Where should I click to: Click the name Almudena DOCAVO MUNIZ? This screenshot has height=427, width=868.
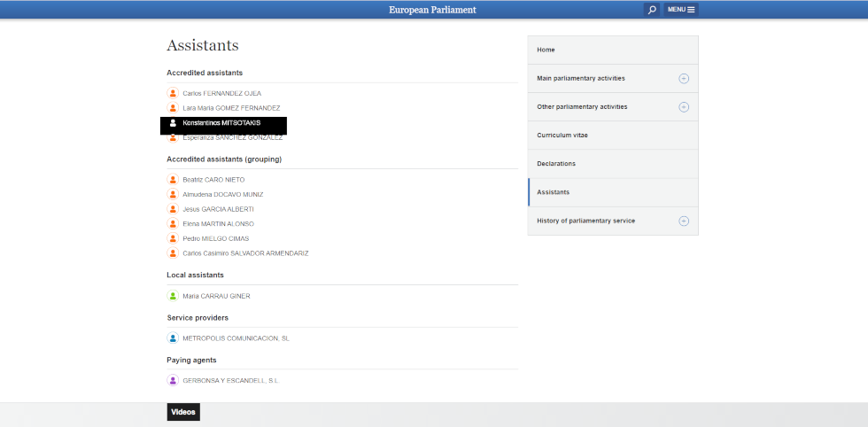[x=223, y=194]
